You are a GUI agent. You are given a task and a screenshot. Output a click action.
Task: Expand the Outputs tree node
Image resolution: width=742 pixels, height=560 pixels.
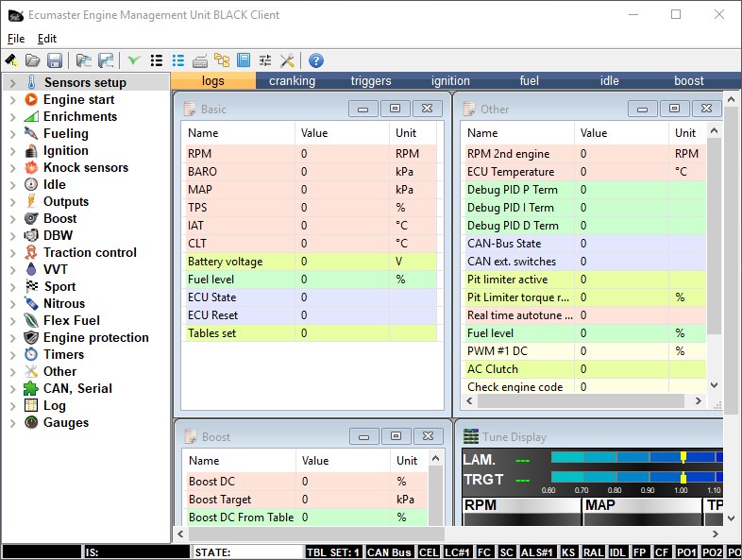[x=13, y=202]
